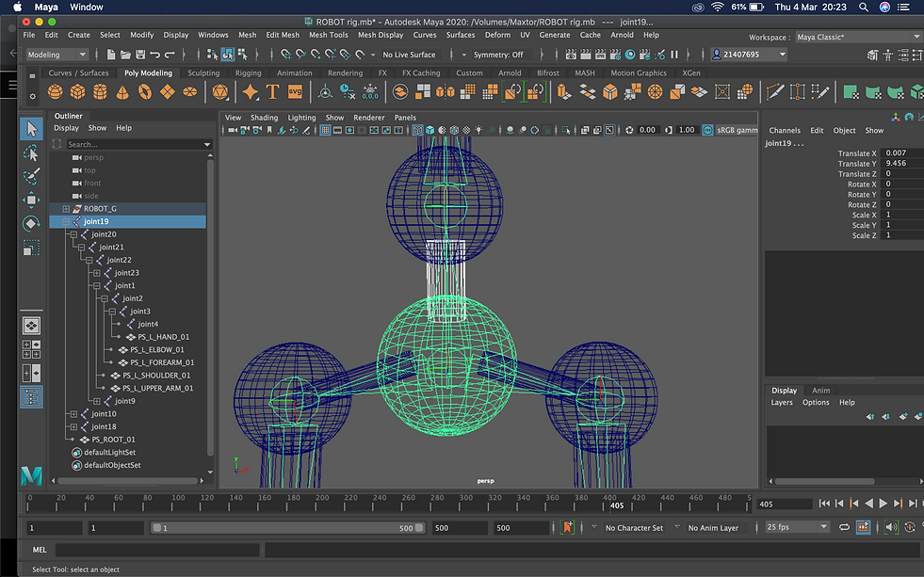924x577 pixels.
Task: Toggle timeline sound speaker button
Action: (891, 527)
